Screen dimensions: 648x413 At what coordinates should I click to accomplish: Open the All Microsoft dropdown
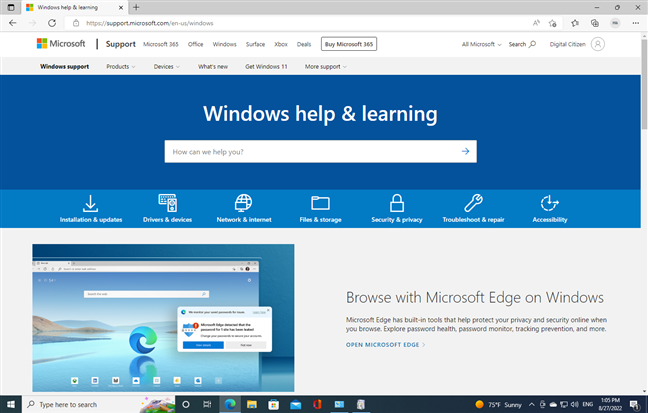coord(481,44)
